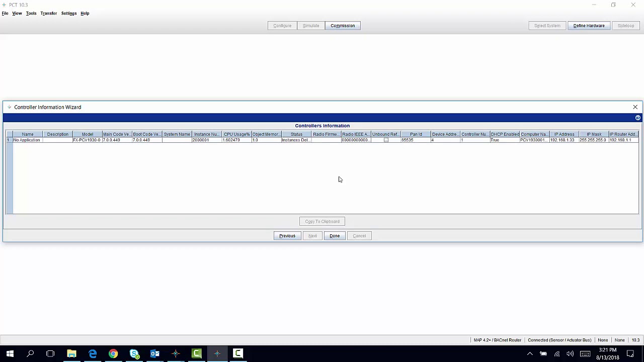Image resolution: width=644 pixels, height=362 pixels.
Task: Open the Camtasia recorder taskbar icon
Action: click(238, 353)
